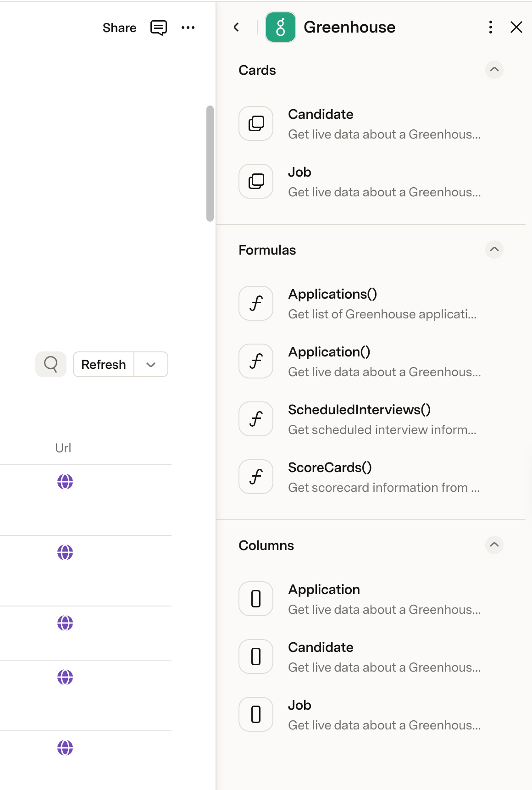Select the Job title under Columns
The width and height of the screenshot is (532, 790).
(x=299, y=705)
